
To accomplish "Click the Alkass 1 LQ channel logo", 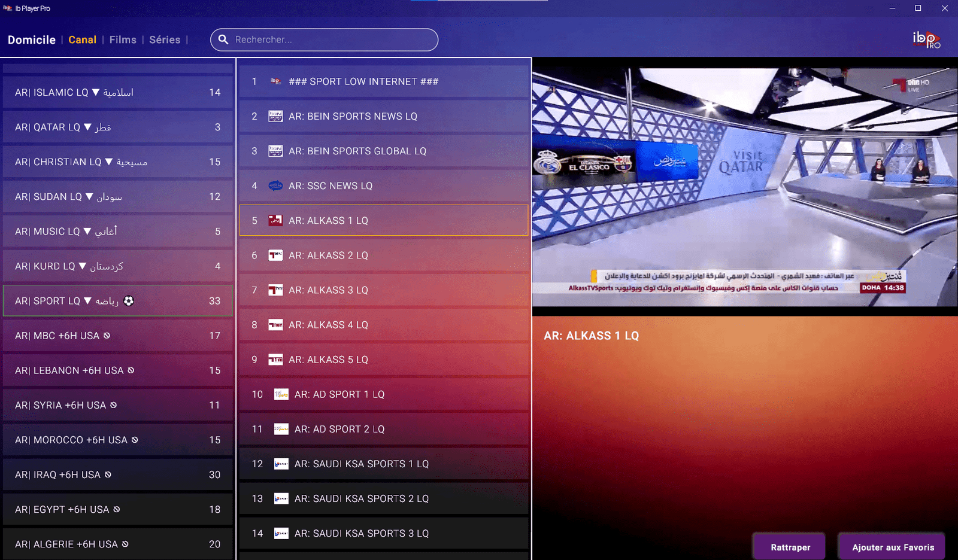I will tap(275, 220).
